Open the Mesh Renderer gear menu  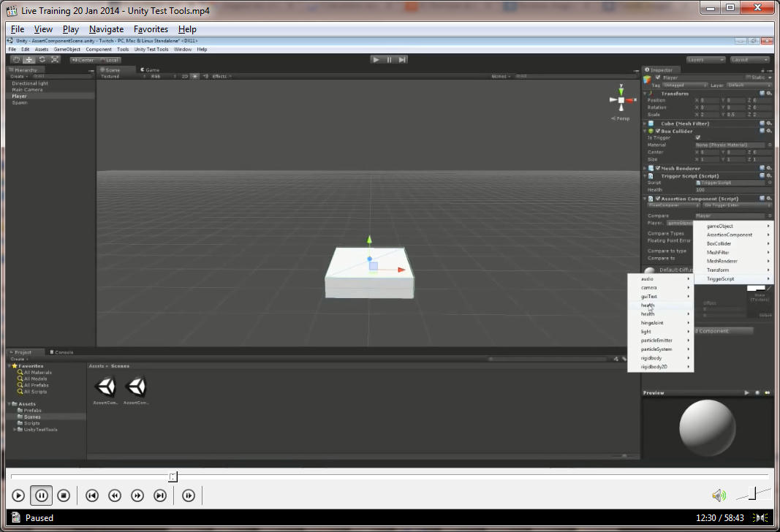(x=769, y=168)
